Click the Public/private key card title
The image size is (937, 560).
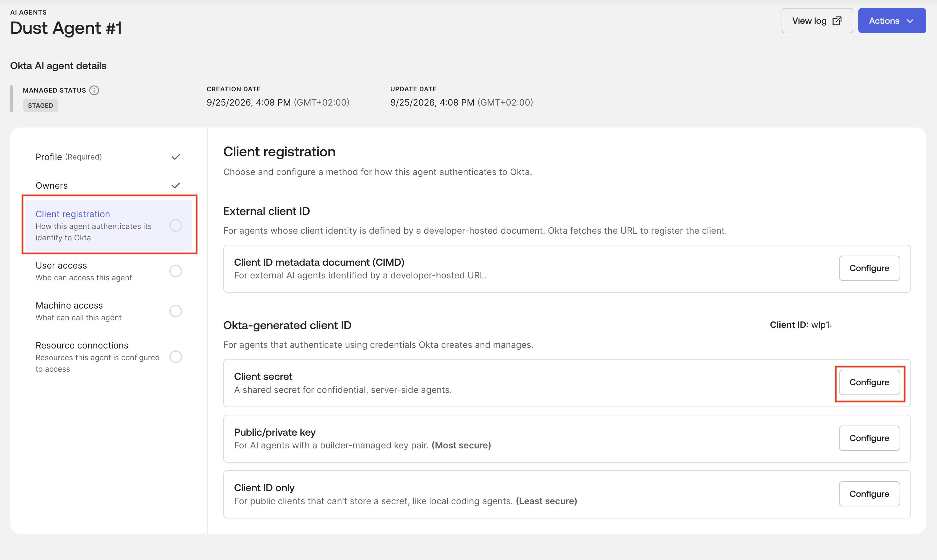tap(275, 433)
